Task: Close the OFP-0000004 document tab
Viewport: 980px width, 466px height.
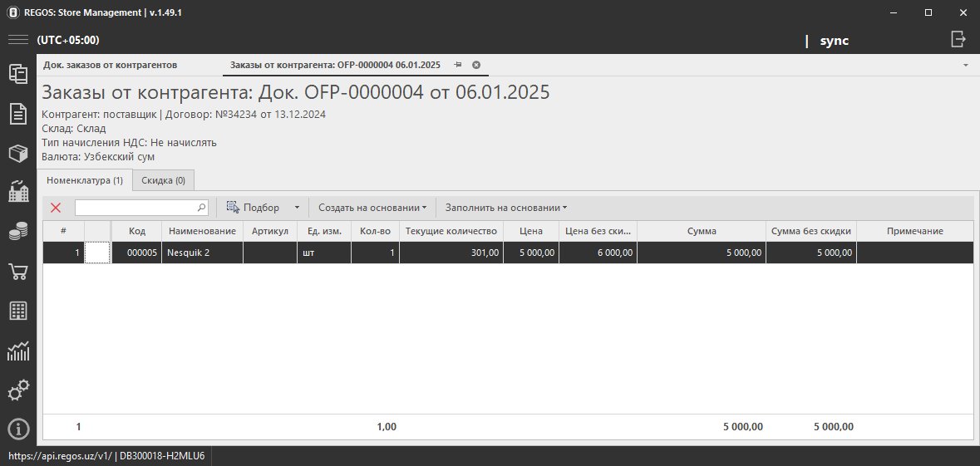Action: point(476,65)
